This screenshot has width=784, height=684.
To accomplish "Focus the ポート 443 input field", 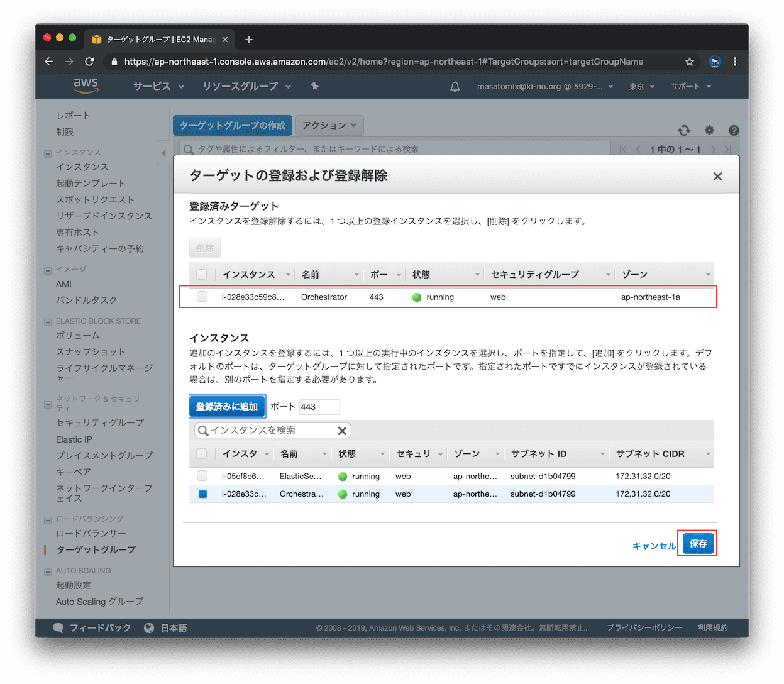I will point(319,407).
